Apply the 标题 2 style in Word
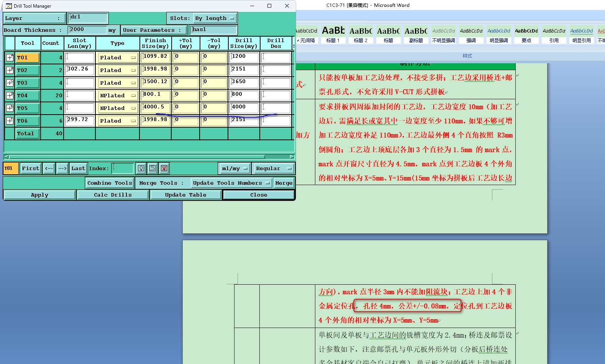605x364 pixels. coord(361,34)
